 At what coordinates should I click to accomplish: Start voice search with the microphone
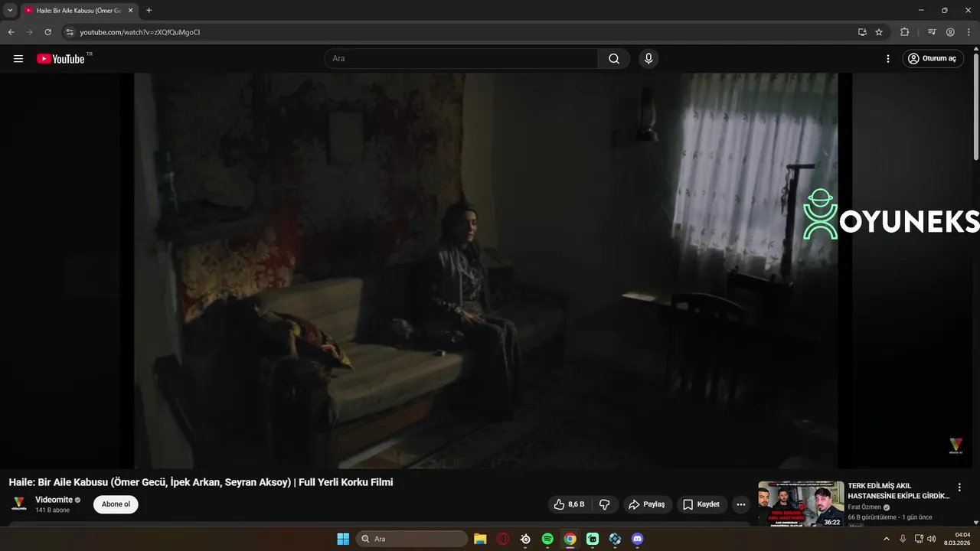pos(648,59)
